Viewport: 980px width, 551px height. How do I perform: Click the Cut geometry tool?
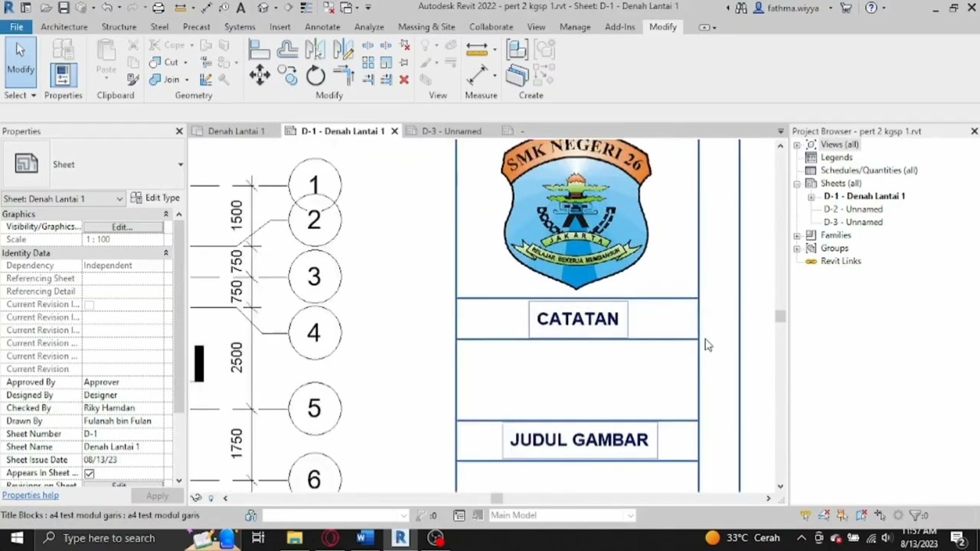coord(165,62)
